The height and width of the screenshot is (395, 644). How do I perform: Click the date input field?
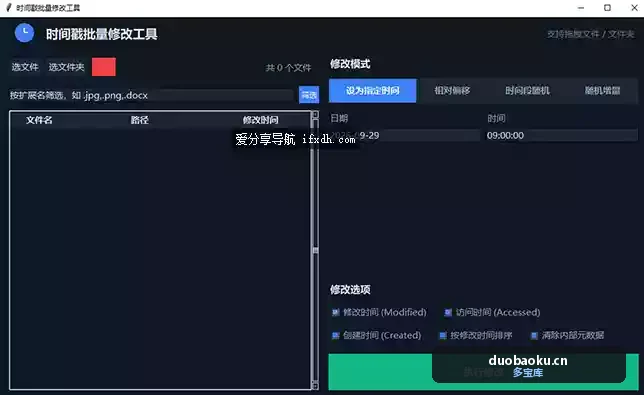pos(405,135)
